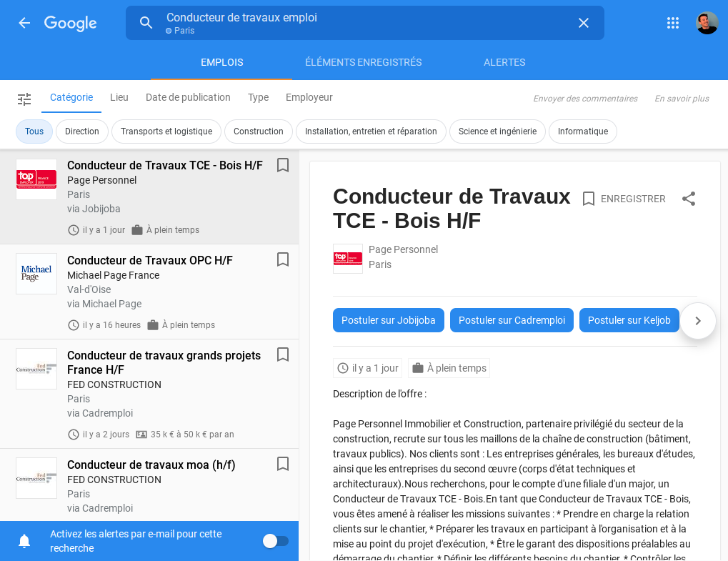Image resolution: width=728 pixels, height=561 pixels.
Task: Apply via Postuler sur Keljob
Action: [629, 320]
